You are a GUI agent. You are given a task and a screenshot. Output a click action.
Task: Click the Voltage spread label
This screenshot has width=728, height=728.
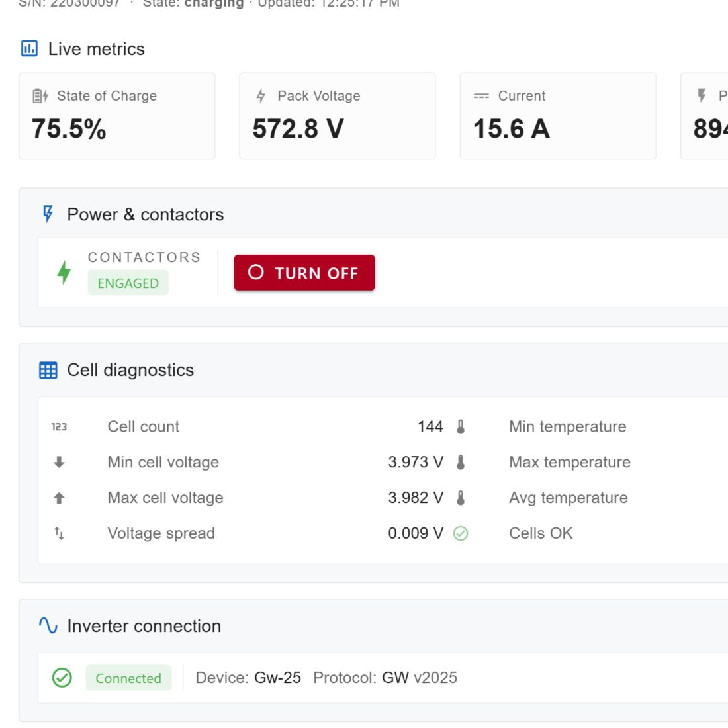click(x=161, y=533)
